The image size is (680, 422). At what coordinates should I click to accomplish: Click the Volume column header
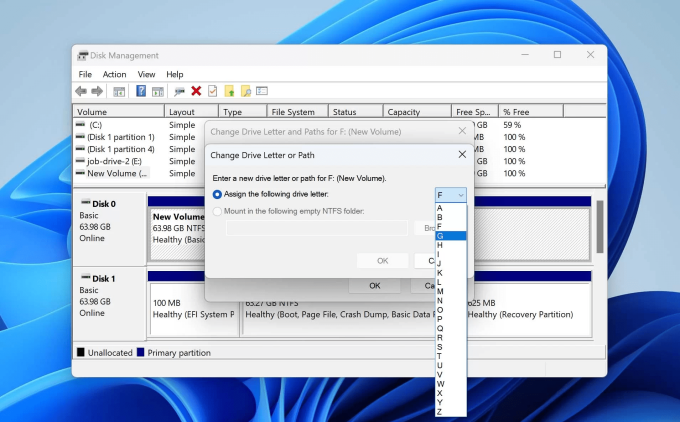(92, 112)
